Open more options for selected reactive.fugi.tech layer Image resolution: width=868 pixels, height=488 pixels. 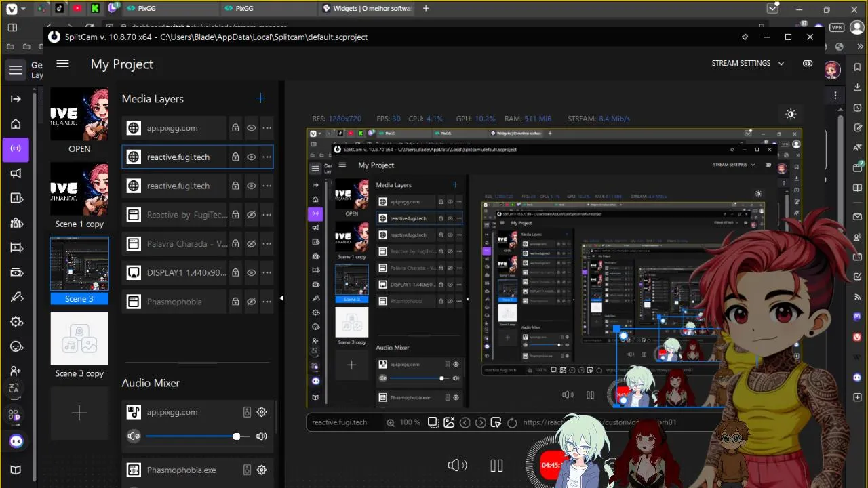267,157
